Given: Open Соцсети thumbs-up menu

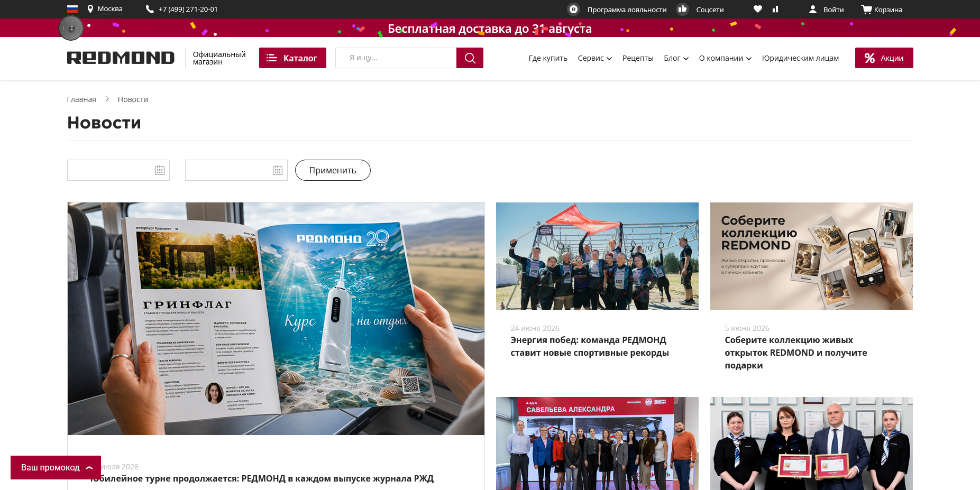Looking at the screenshot, I should [700, 10].
